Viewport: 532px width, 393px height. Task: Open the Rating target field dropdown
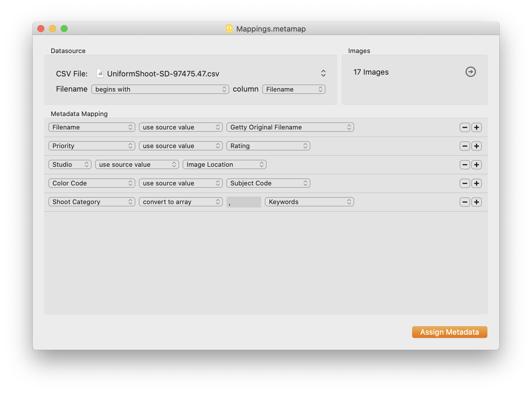pyautogui.click(x=268, y=146)
